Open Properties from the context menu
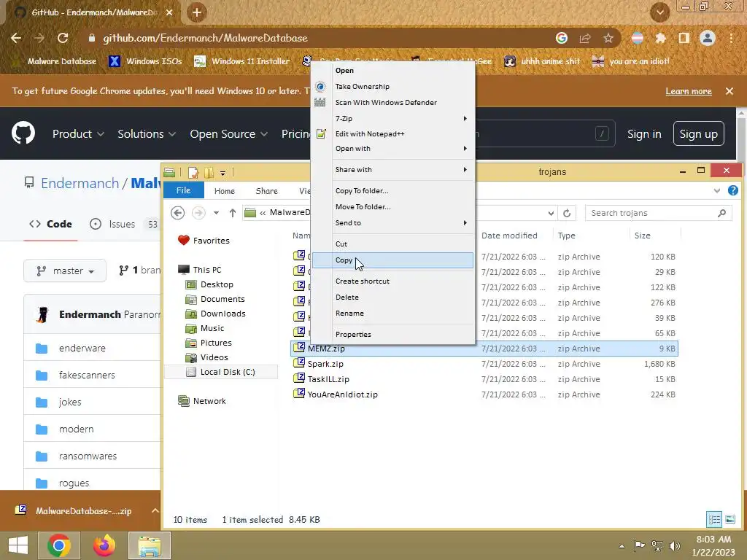This screenshot has width=747, height=560. click(x=392, y=334)
